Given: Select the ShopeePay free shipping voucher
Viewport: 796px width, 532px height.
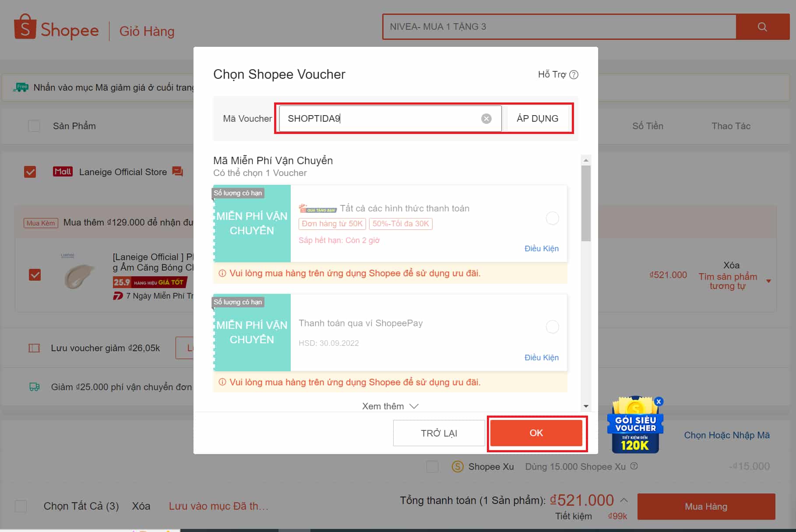Looking at the screenshot, I should [x=552, y=327].
